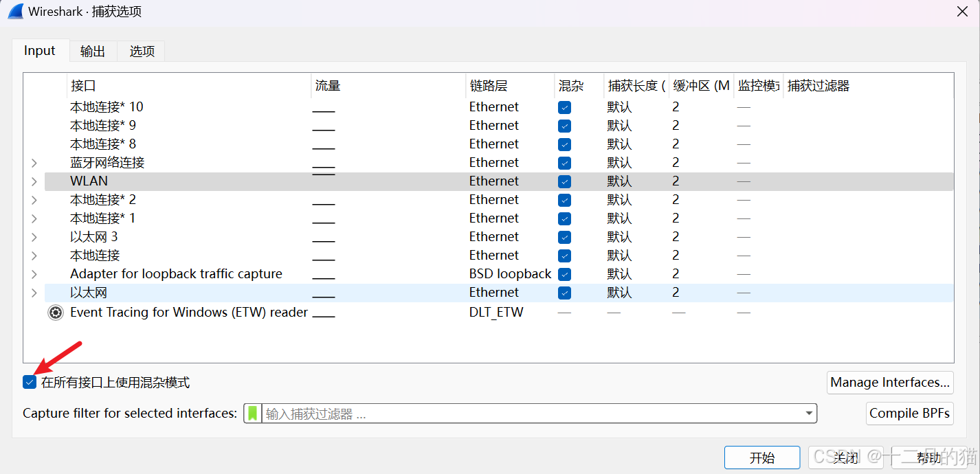Click the gear icon beside ETW reader
The height and width of the screenshot is (474, 980).
(x=55, y=313)
